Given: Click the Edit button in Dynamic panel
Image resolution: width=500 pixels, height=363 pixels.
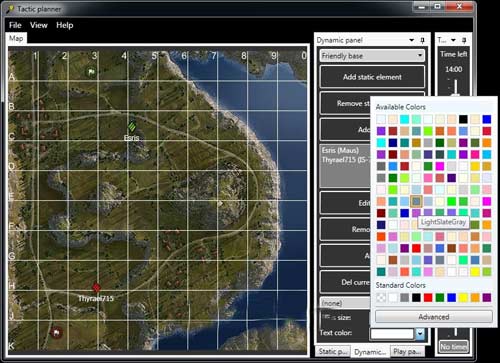Looking at the screenshot, I should click(345, 203).
